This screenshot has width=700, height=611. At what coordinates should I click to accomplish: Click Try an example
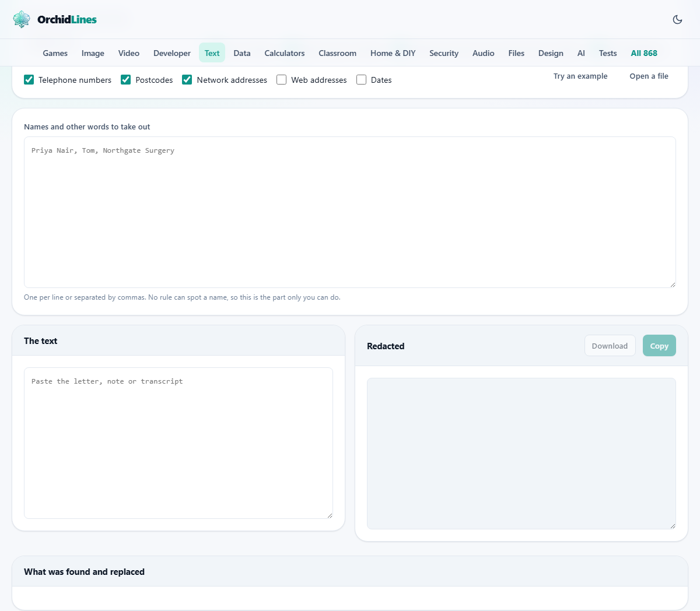coord(580,76)
